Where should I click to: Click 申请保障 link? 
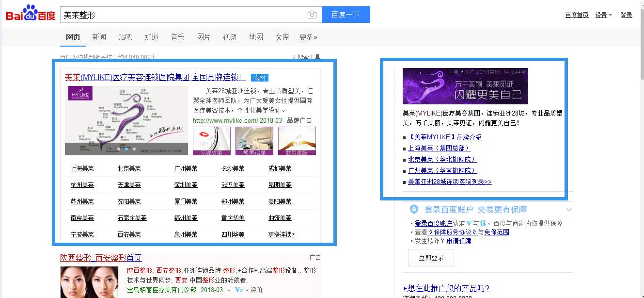point(459,241)
